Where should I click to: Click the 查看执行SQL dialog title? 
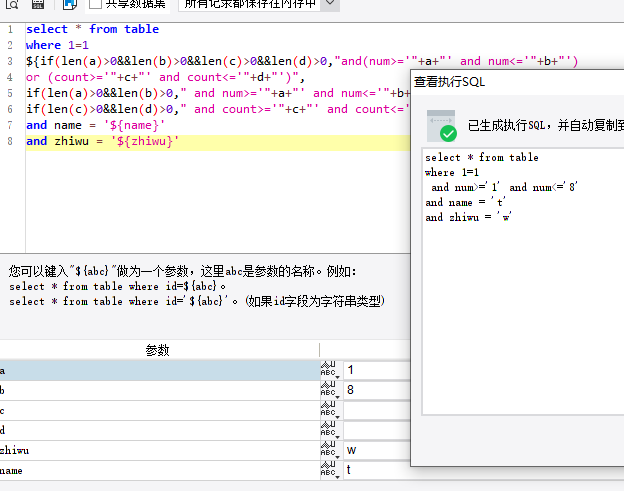(x=449, y=82)
